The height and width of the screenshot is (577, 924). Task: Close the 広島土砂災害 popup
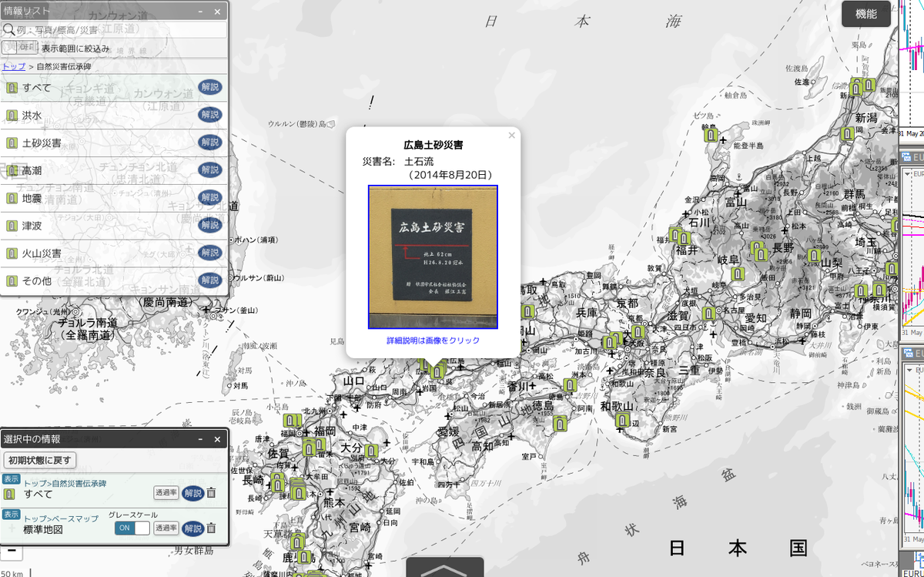point(511,136)
